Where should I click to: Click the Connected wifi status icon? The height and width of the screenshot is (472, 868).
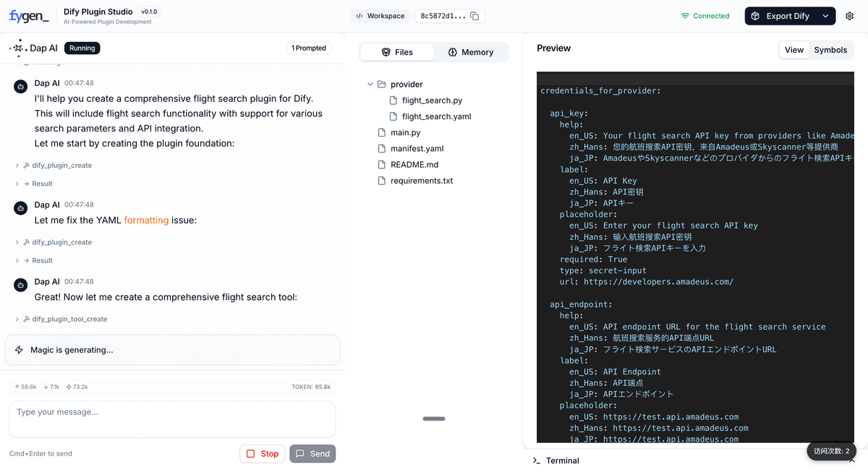685,16
